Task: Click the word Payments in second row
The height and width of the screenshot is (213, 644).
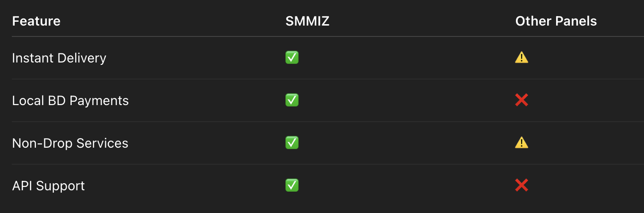Action: click(x=105, y=101)
